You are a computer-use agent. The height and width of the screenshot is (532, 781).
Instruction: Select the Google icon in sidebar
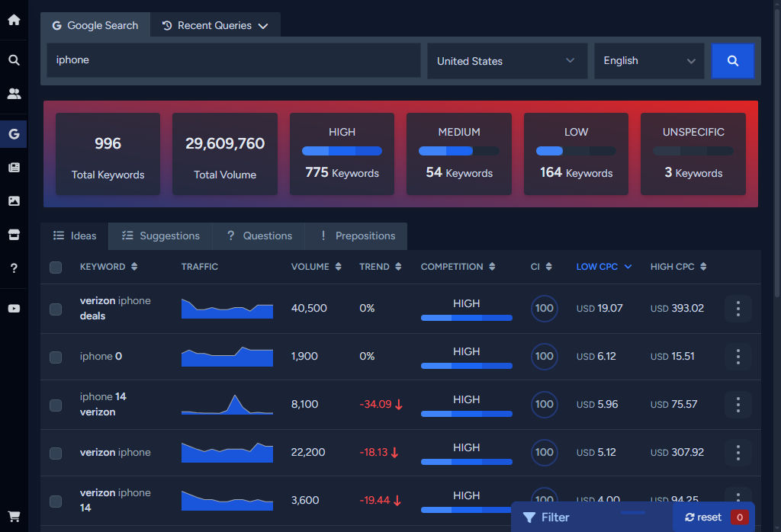click(14, 134)
